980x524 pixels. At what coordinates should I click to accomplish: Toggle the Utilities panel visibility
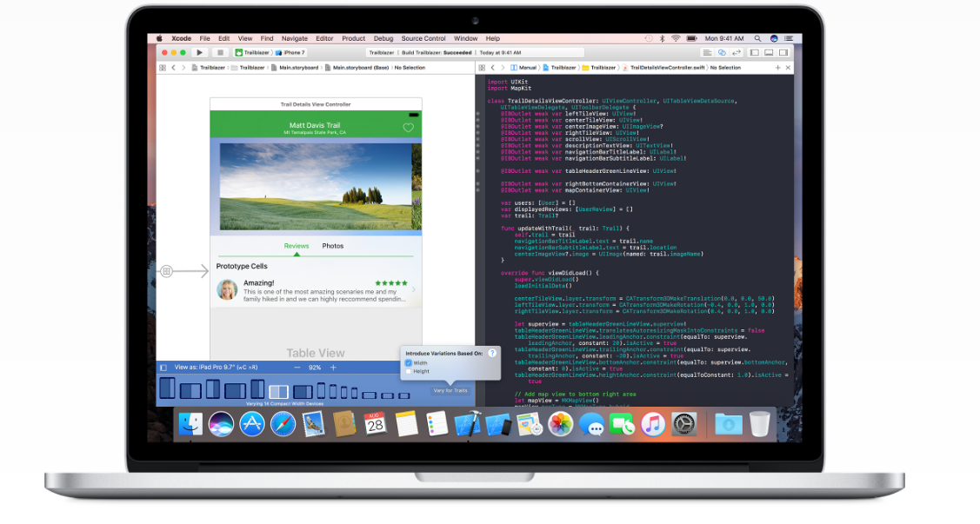click(783, 52)
